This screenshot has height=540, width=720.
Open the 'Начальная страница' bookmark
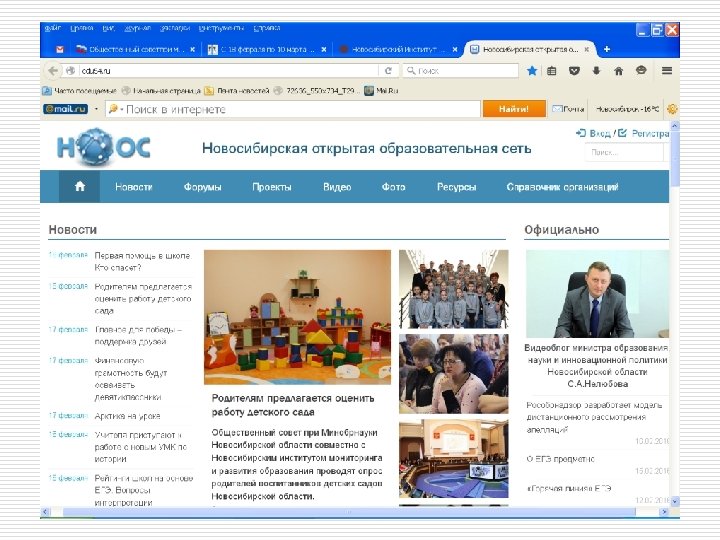pyautogui.click(x=162, y=91)
